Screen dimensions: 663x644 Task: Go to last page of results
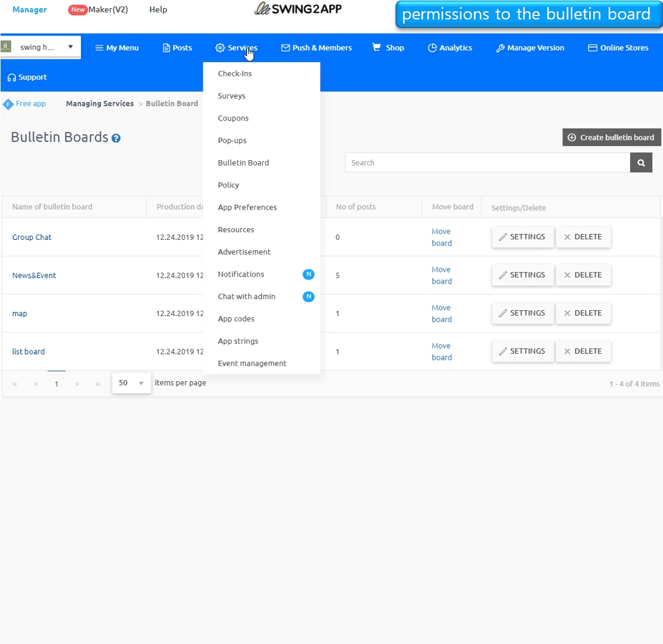(x=98, y=384)
